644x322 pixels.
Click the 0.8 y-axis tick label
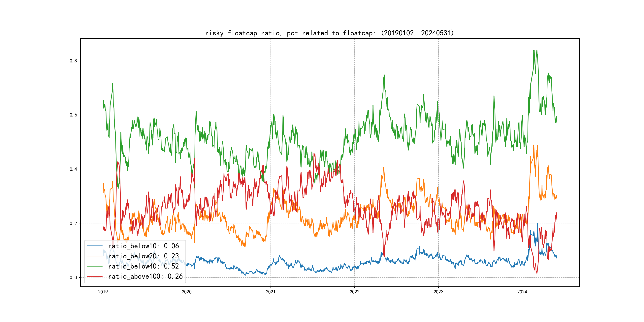73,61
